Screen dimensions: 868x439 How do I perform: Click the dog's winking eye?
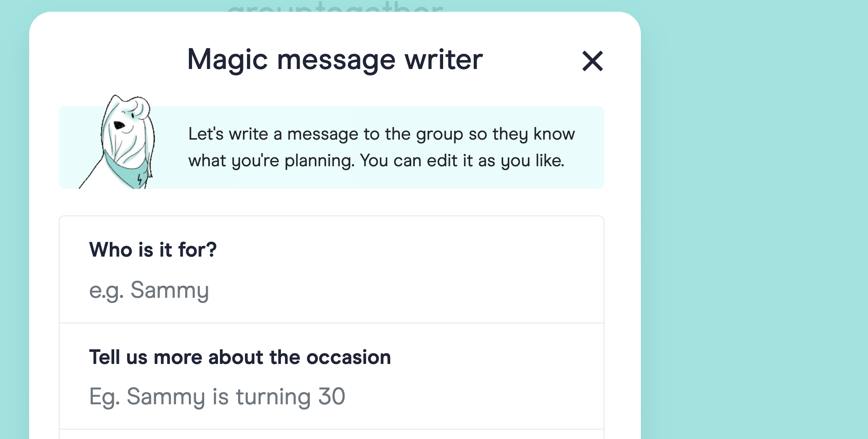click(x=133, y=115)
